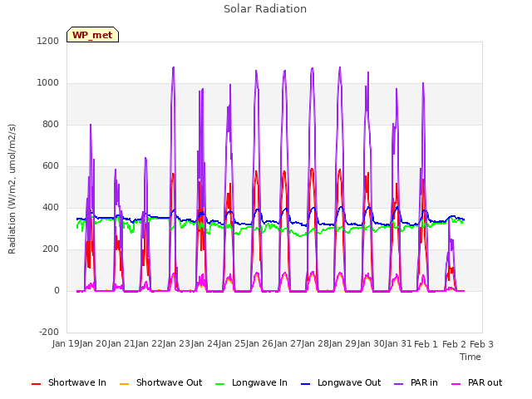
Task: Click the small PAR in peak on Feb 2
Action: click(x=449, y=219)
